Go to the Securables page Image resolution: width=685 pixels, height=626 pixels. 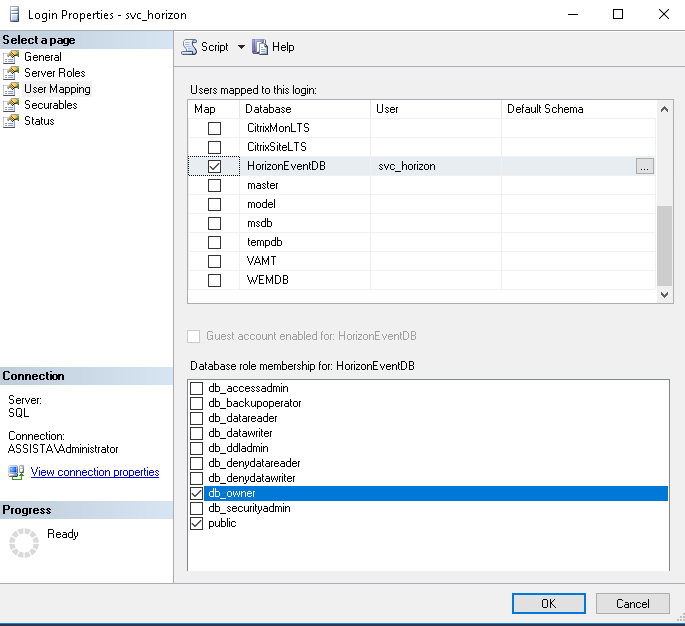click(x=51, y=105)
